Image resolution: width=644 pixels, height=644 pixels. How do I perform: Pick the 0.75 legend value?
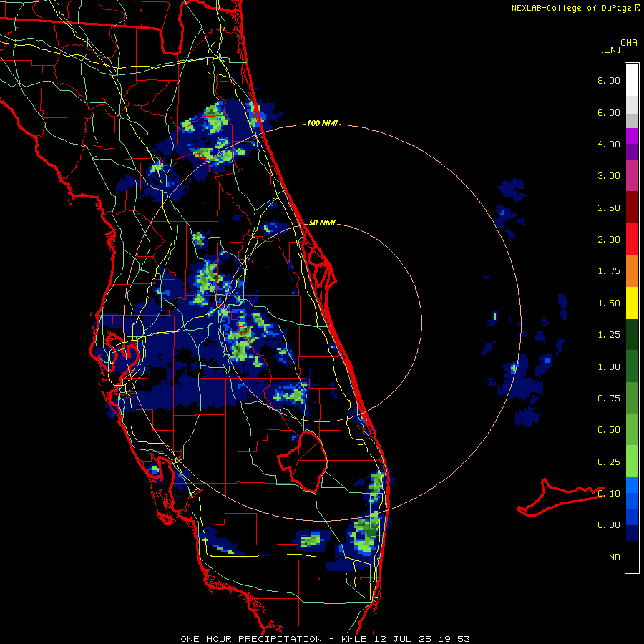click(609, 399)
